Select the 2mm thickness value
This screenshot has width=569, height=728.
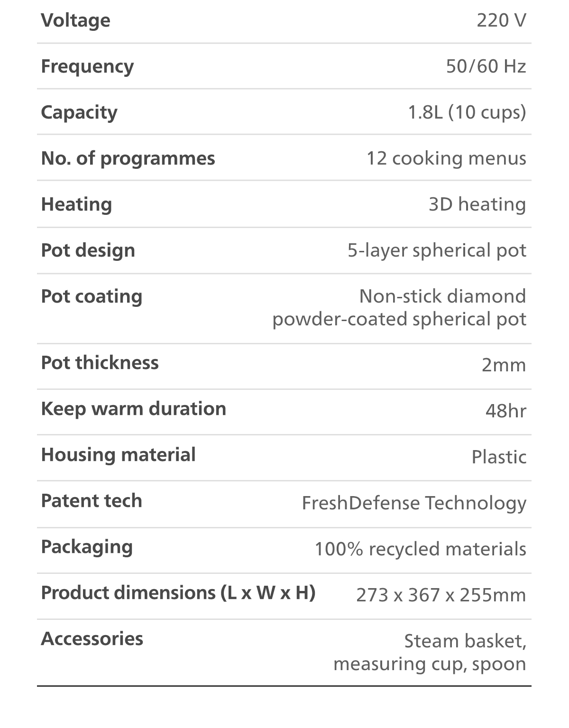pyautogui.click(x=504, y=365)
